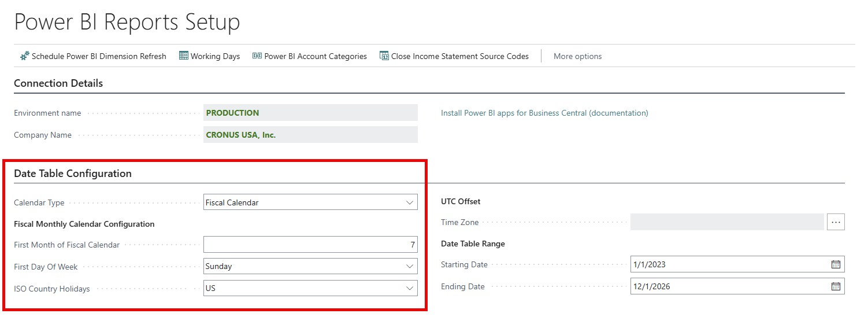Click the Environment name label
868x317 pixels.
47,113
